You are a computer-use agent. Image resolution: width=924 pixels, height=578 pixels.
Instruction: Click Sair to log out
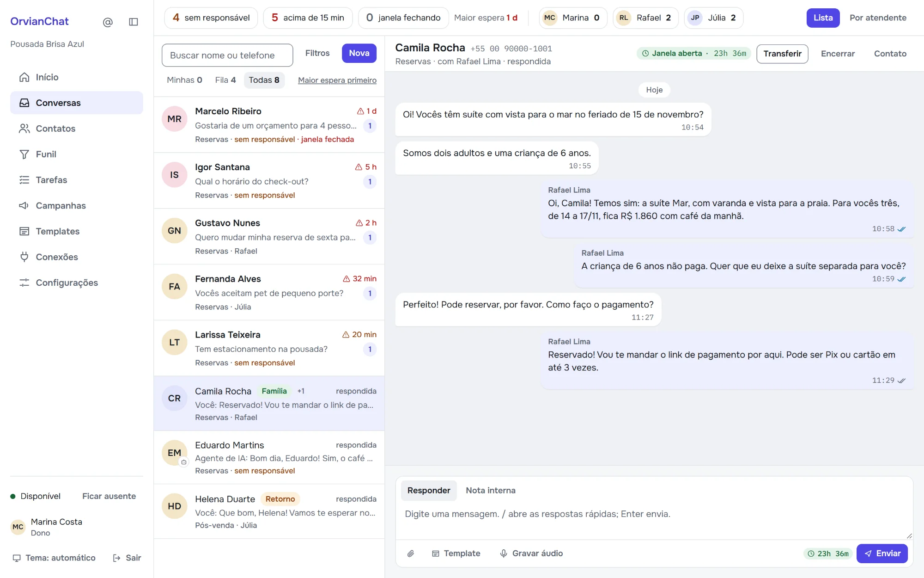127,558
